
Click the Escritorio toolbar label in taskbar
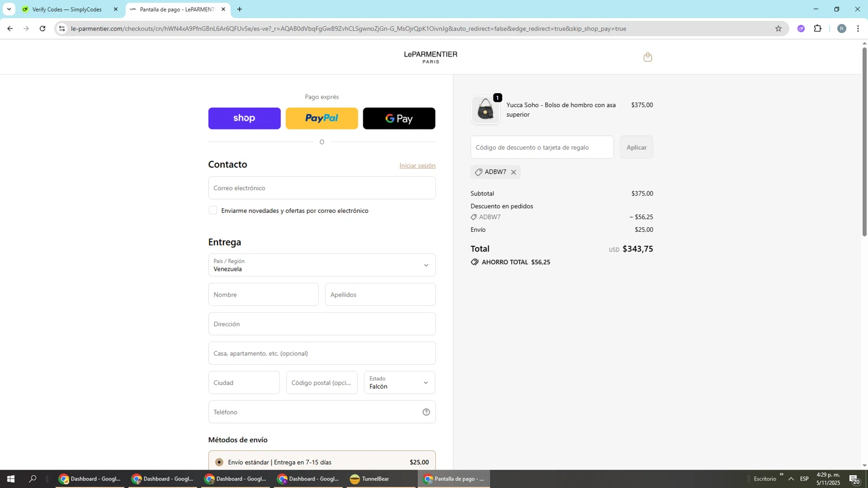(x=765, y=479)
